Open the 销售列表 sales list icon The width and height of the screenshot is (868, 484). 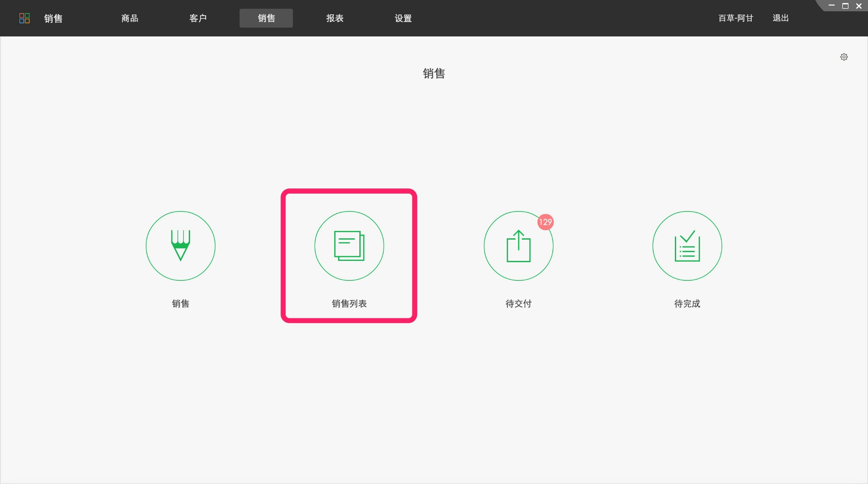coord(349,246)
